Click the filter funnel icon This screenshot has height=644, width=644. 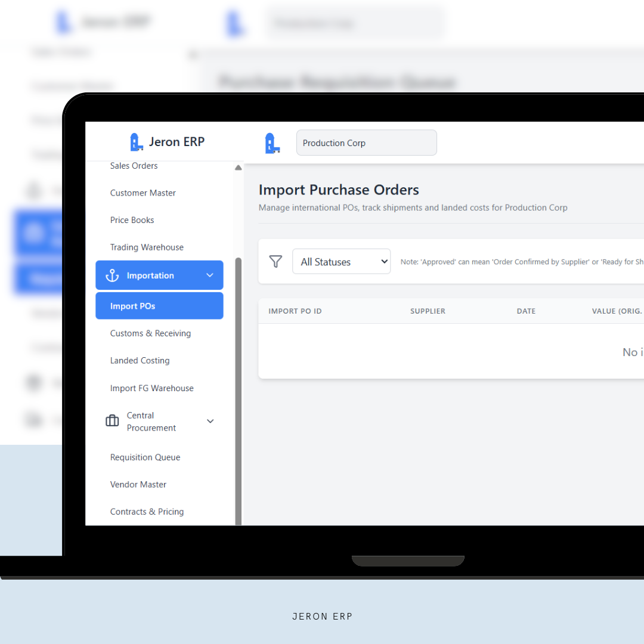click(x=275, y=262)
